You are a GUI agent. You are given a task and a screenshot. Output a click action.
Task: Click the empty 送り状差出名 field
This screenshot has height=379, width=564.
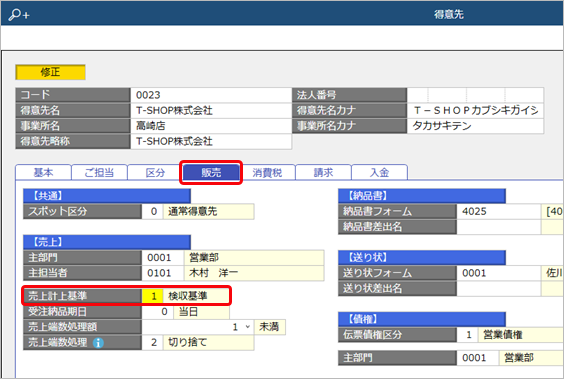[x=499, y=288]
